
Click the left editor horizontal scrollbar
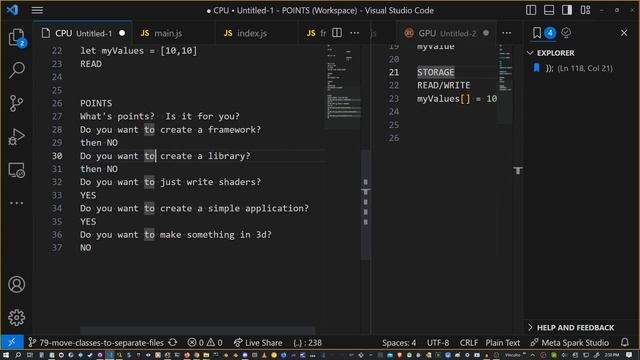tap(198, 330)
